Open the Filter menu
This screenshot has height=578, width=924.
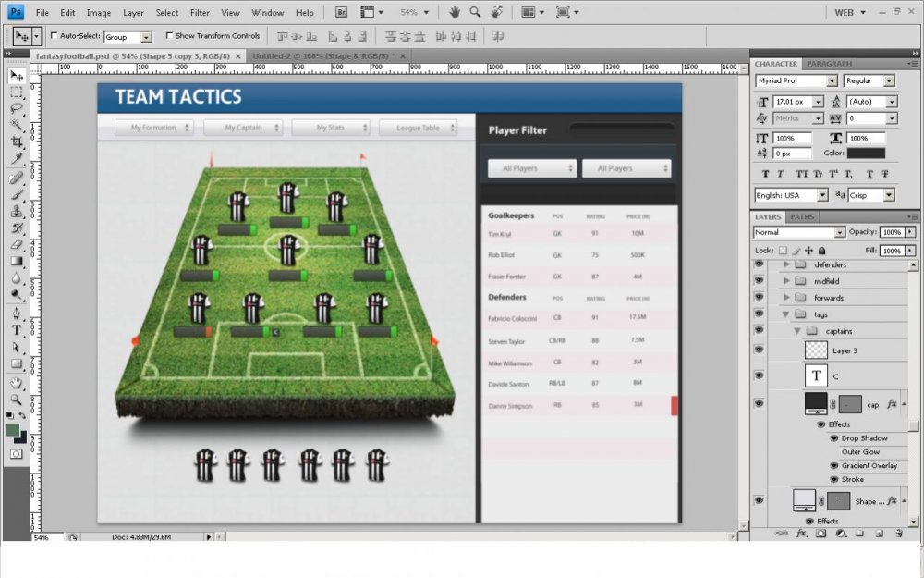click(200, 13)
